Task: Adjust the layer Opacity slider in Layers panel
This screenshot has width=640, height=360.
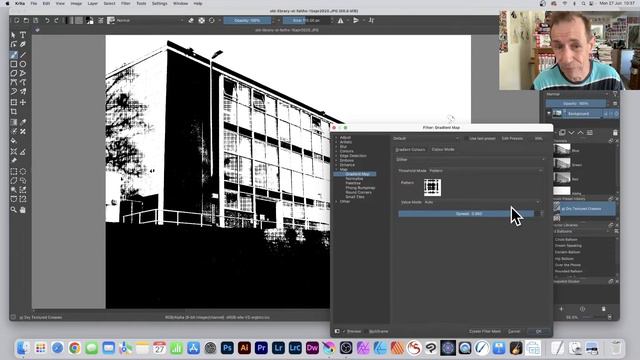Action: (576, 104)
